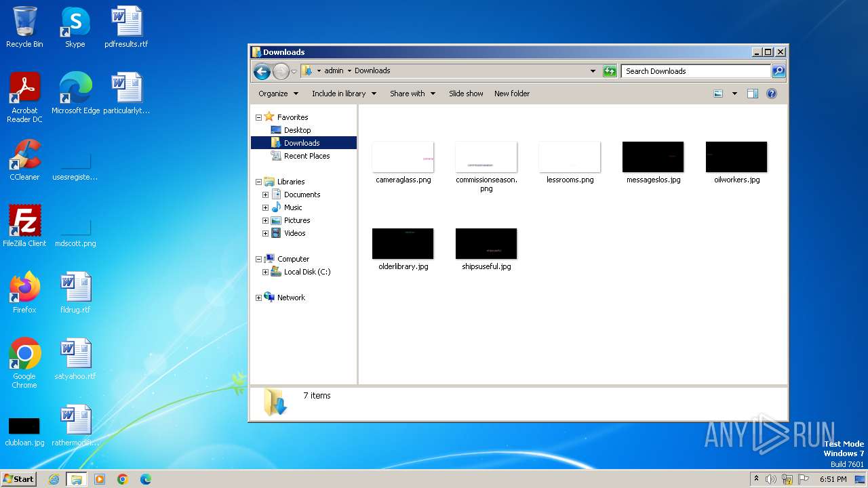This screenshot has height=488, width=868.
Task: Click inside the Search Downloads field
Action: (696, 70)
